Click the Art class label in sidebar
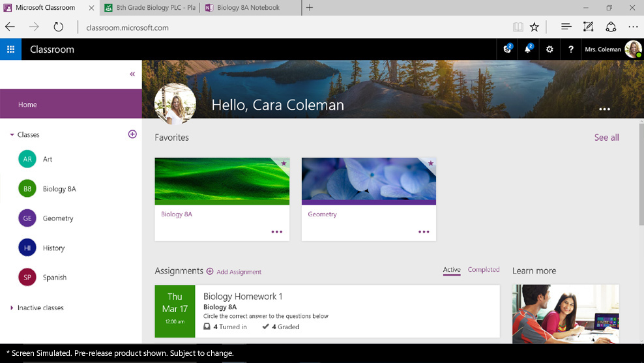 pyautogui.click(x=48, y=159)
